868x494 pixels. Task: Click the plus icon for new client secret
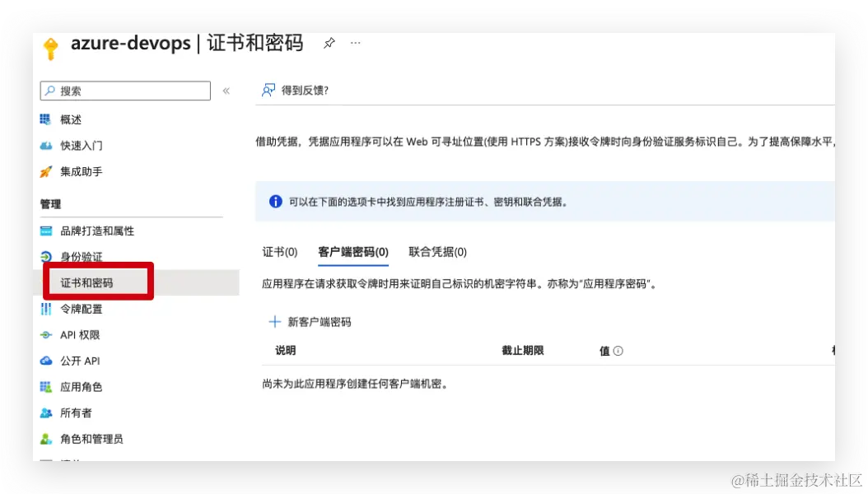(x=274, y=321)
